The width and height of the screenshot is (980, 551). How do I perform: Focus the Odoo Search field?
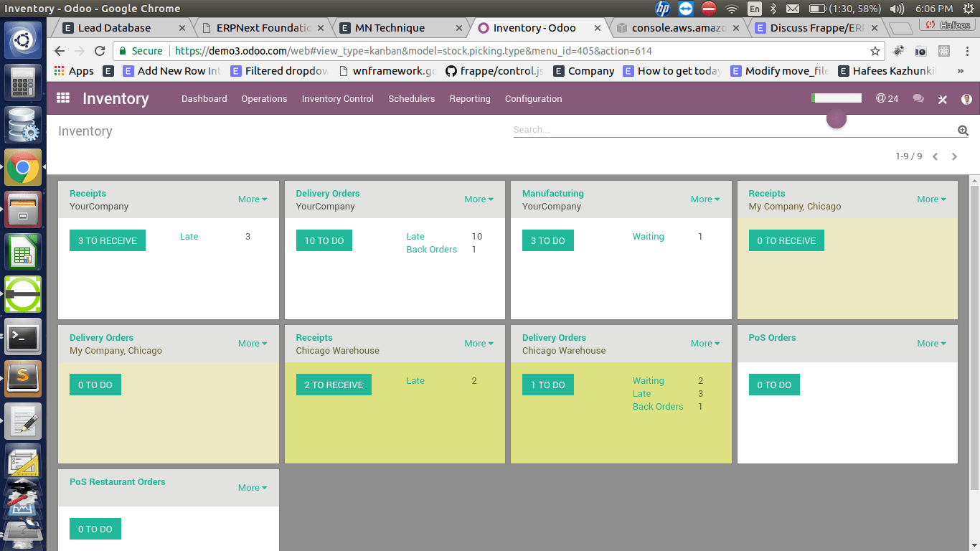click(x=735, y=130)
